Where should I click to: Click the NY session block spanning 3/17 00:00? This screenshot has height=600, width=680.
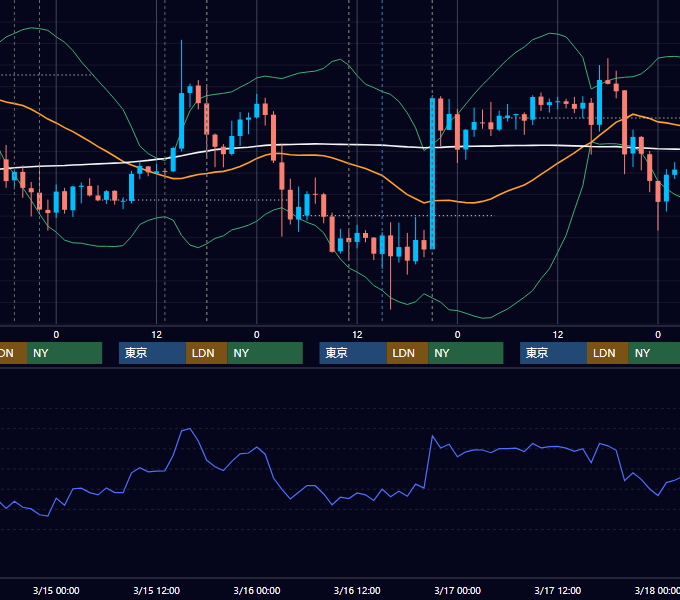[x=466, y=353]
